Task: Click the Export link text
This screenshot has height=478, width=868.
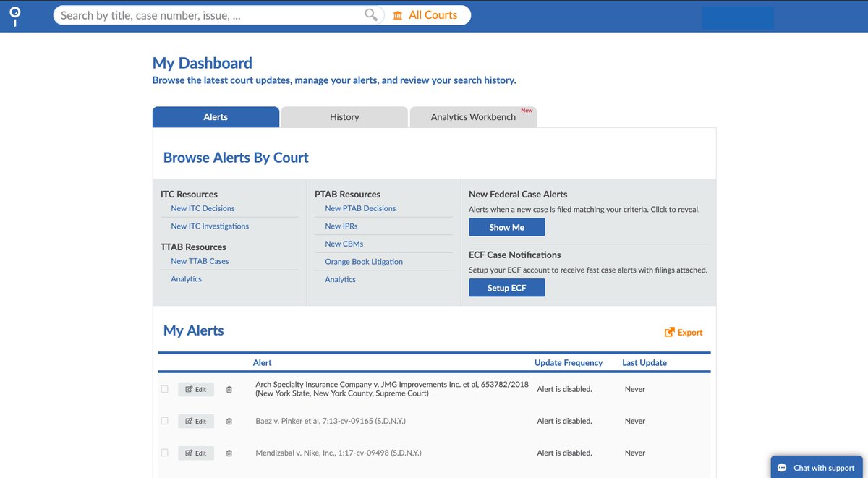Action: coord(690,333)
